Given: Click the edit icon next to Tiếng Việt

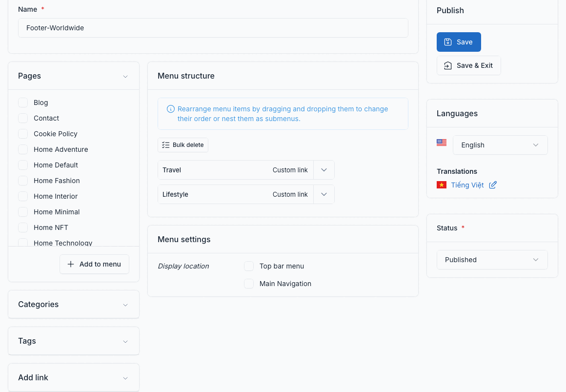Looking at the screenshot, I should (x=493, y=185).
